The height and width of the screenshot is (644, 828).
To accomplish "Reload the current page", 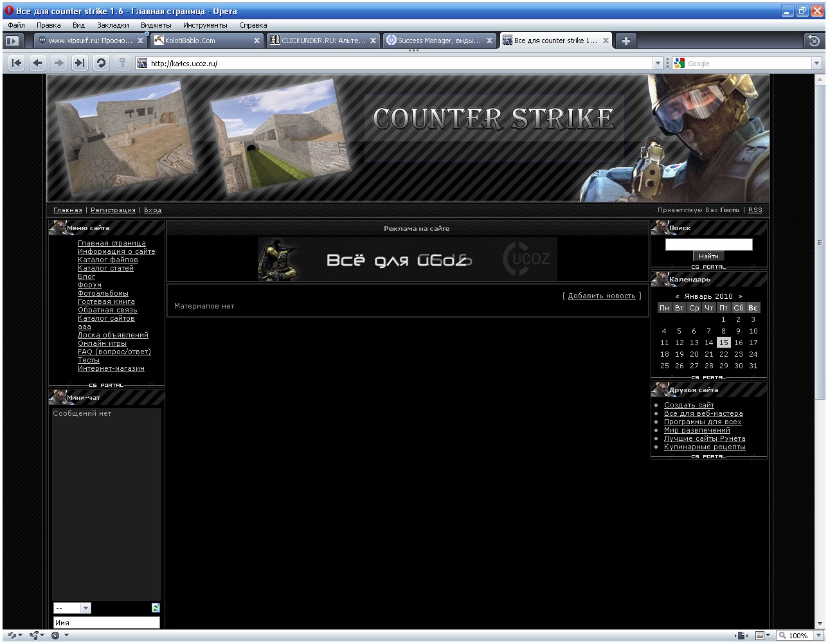I will pyautogui.click(x=100, y=63).
